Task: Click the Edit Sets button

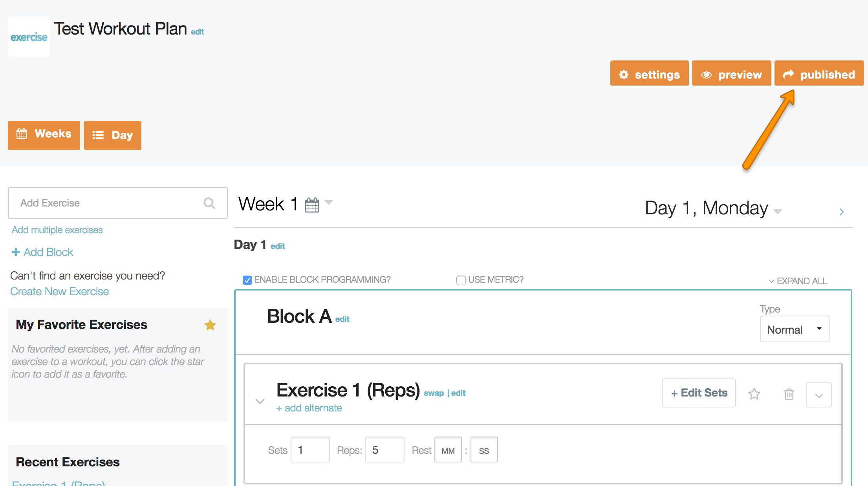Action: coord(699,393)
